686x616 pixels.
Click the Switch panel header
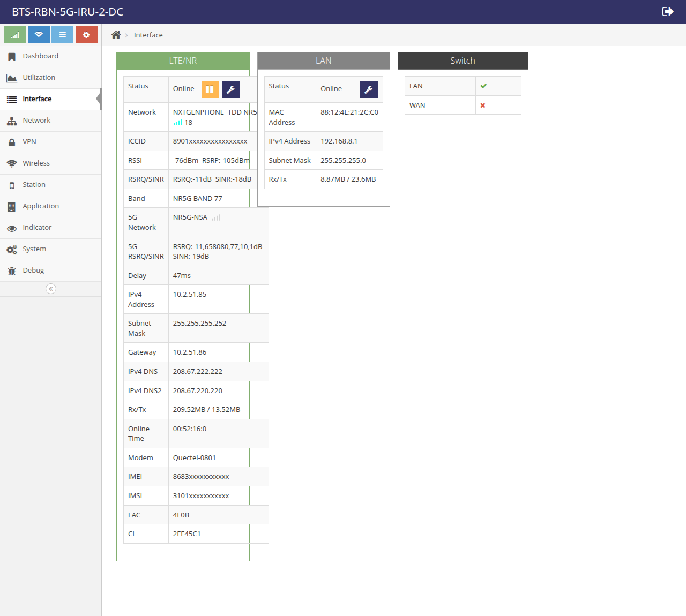(463, 61)
